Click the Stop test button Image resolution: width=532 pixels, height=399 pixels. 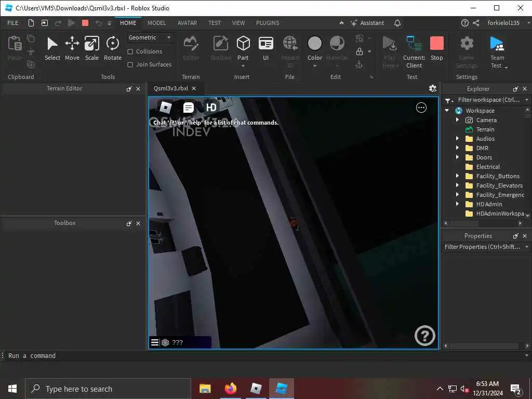(x=436, y=48)
